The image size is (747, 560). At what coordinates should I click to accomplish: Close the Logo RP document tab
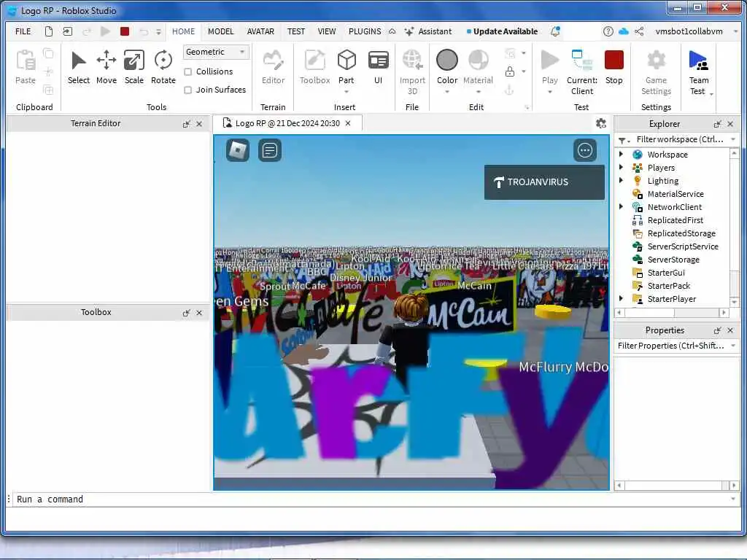[348, 123]
